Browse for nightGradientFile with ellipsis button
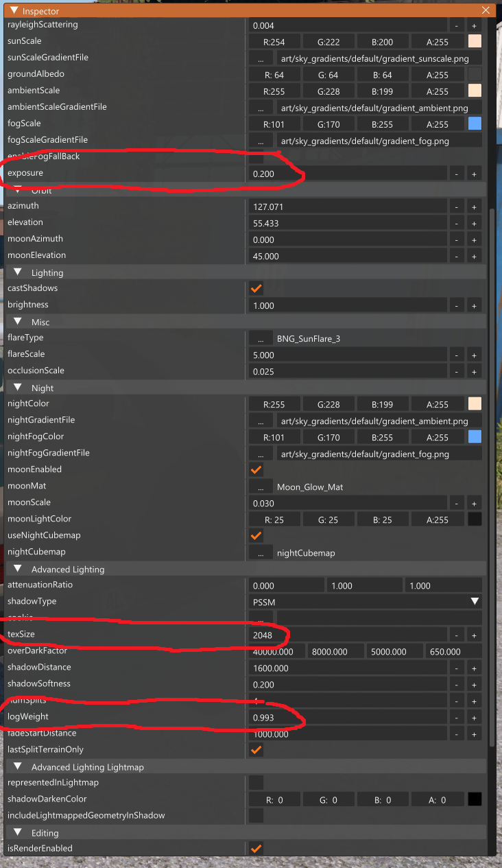 tap(261, 421)
